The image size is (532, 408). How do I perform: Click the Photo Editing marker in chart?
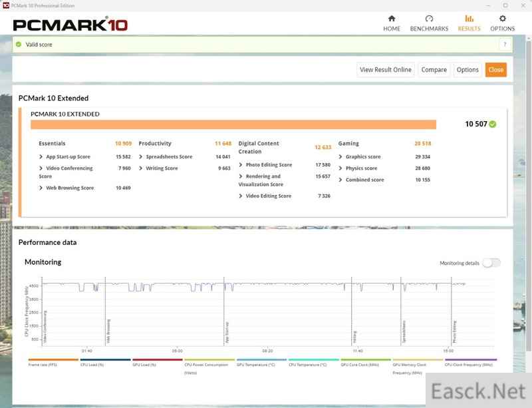[x=454, y=331]
